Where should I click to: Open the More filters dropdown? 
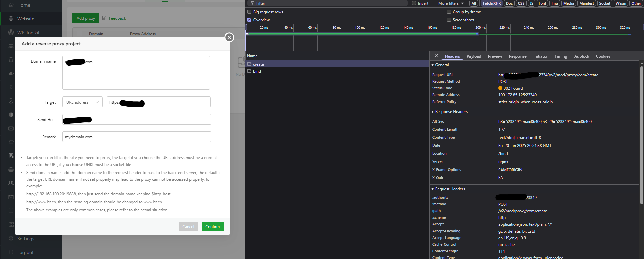(451, 3)
